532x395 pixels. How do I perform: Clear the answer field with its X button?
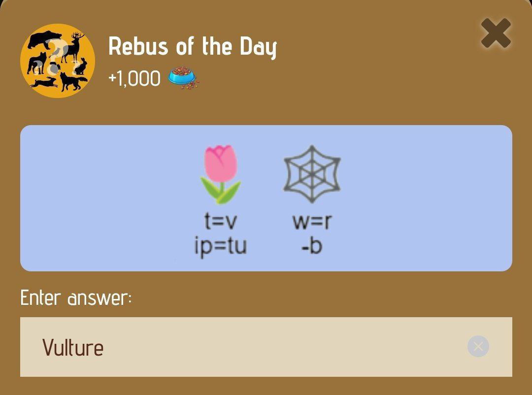tap(478, 346)
